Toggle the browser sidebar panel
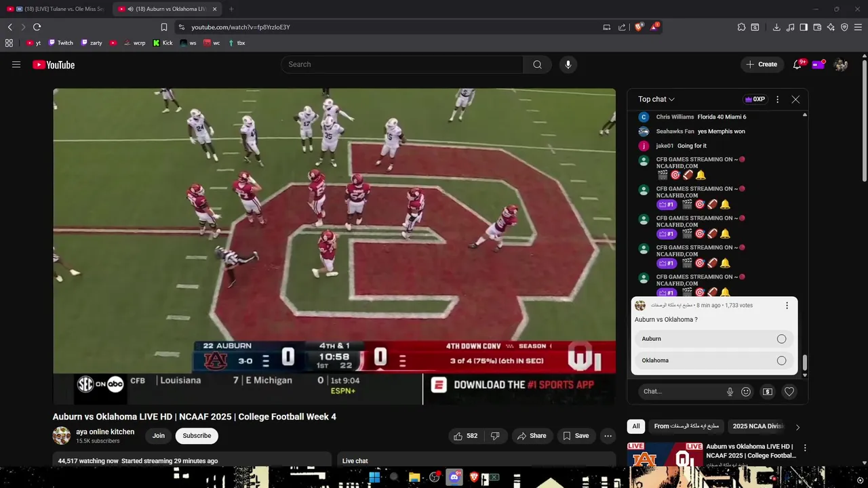The width and height of the screenshot is (868, 488). [x=804, y=27]
